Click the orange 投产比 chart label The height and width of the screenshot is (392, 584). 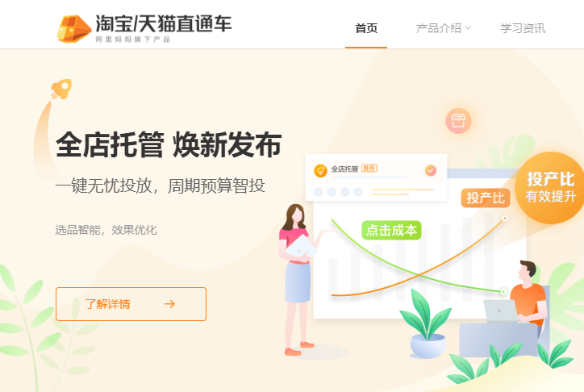pos(486,198)
